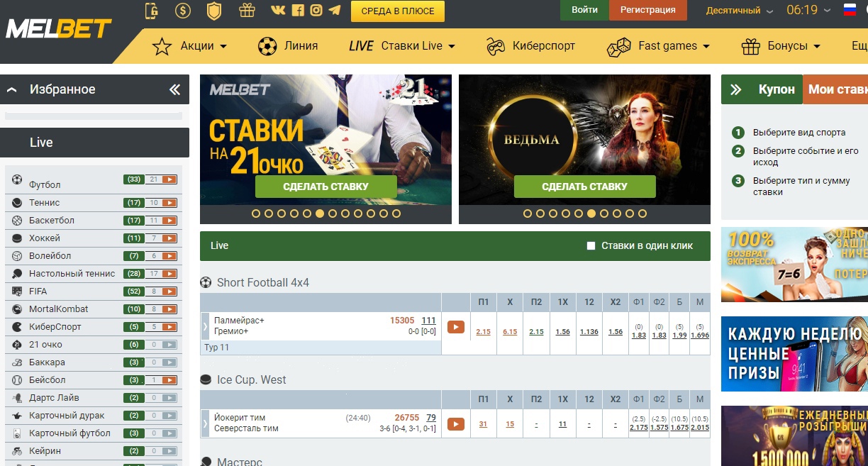Click the shield security icon
868x466 pixels.
pos(213,11)
